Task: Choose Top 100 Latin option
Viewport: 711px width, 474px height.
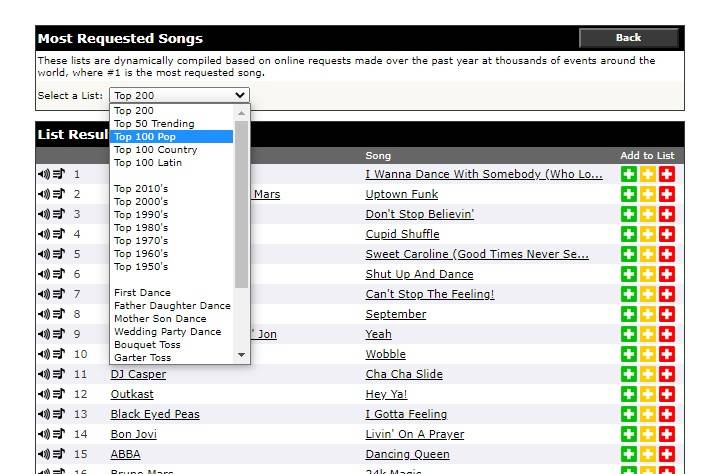Action: click(x=171, y=162)
